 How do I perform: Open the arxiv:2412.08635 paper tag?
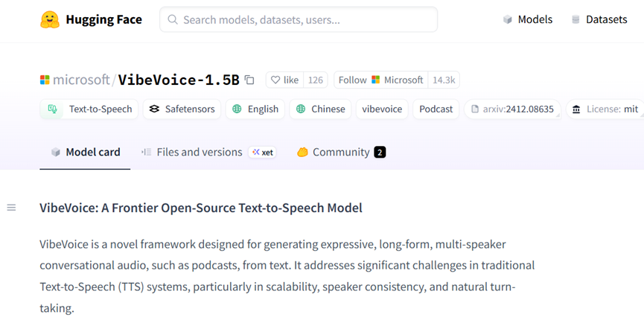(x=512, y=109)
